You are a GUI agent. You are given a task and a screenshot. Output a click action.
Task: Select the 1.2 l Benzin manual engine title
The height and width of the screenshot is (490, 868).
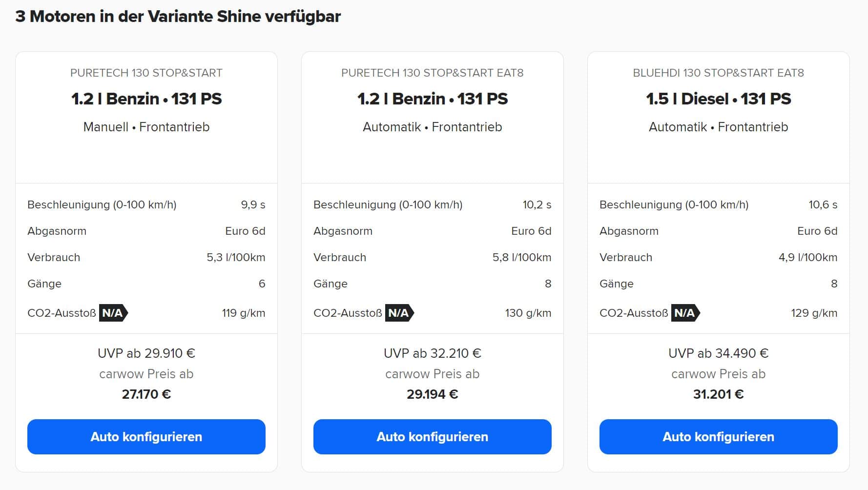[146, 99]
